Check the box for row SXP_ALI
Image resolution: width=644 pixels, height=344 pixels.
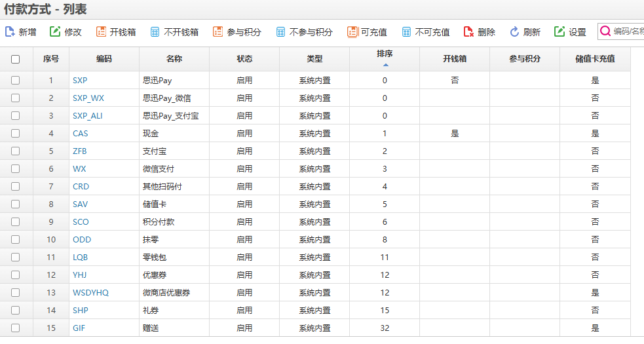[x=16, y=115]
